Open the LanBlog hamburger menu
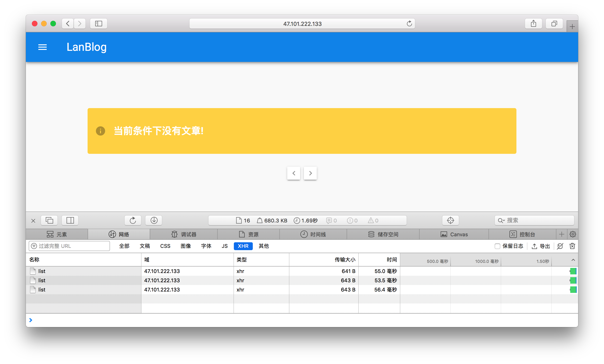The width and height of the screenshot is (604, 364). pyautogui.click(x=43, y=47)
